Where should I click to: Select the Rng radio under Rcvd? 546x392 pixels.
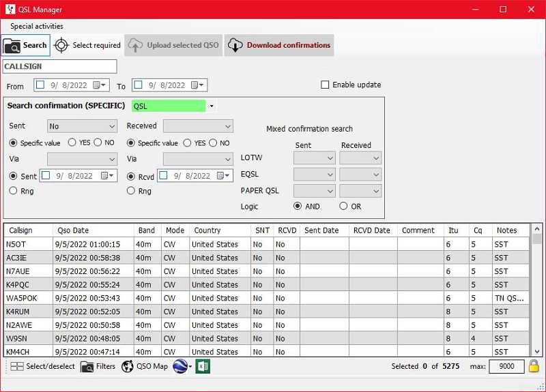coord(131,191)
